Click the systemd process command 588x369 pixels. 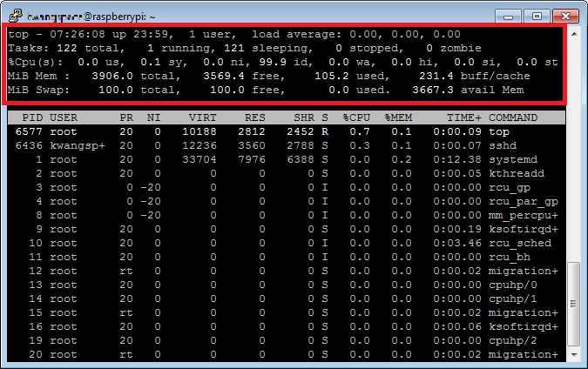point(513,159)
